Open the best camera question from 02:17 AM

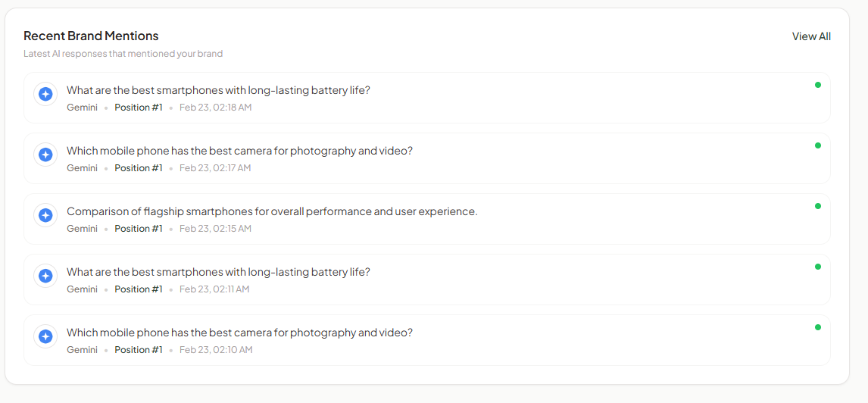point(239,151)
